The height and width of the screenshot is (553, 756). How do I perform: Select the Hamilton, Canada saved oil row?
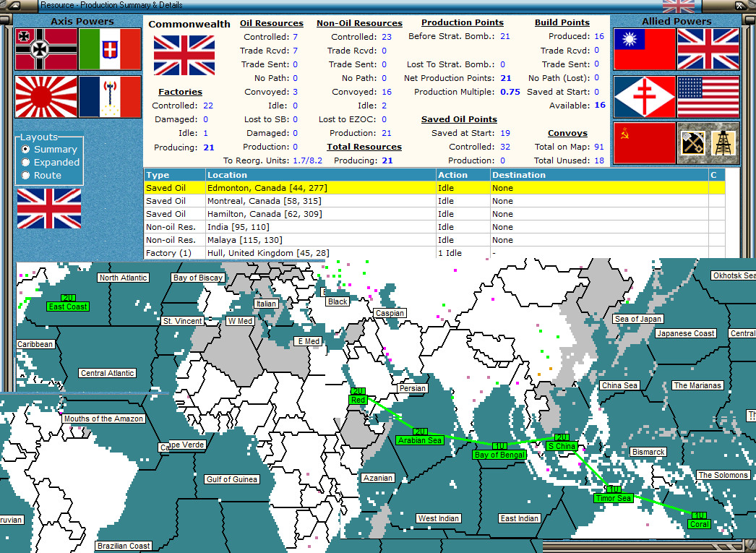pos(434,214)
